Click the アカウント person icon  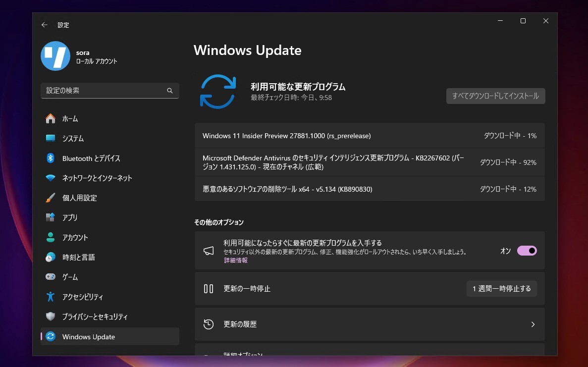coord(51,237)
